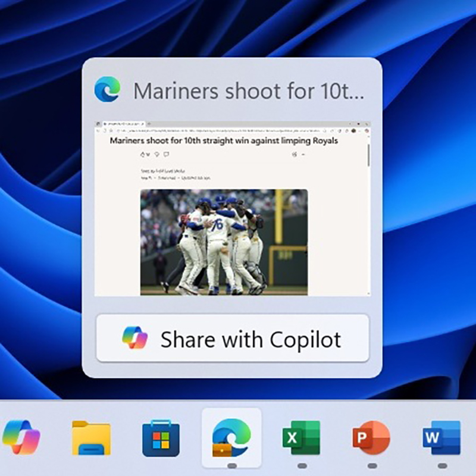Screen dimensions: 476x476
Task: Launch Microsoft Store from the taskbar
Action: [161, 438]
